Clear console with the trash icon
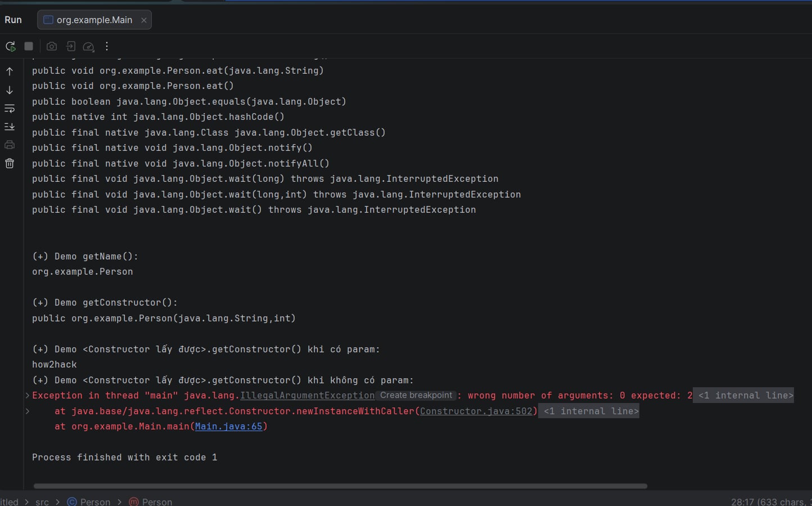The image size is (812, 506). (x=10, y=164)
